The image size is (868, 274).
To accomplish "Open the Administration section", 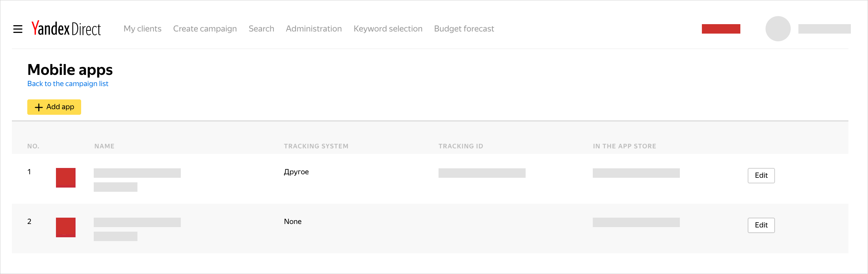I will click(x=314, y=29).
